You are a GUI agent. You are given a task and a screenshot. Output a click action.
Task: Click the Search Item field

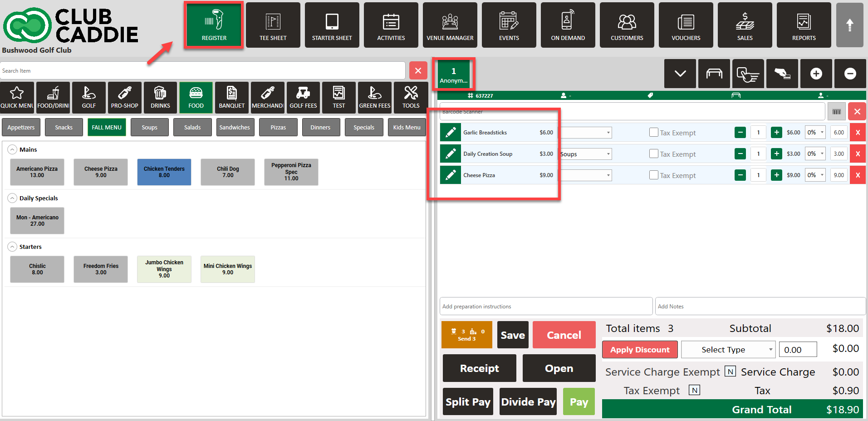[x=202, y=71]
